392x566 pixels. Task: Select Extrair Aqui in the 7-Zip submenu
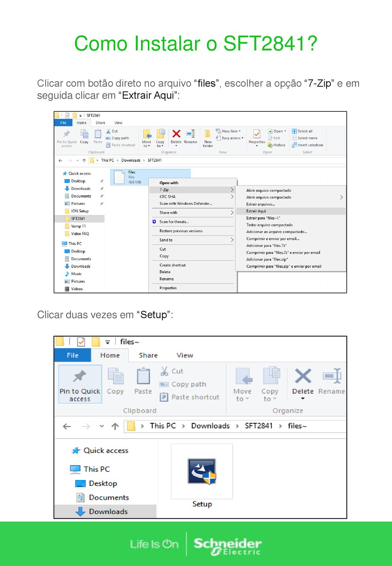click(291, 211)
